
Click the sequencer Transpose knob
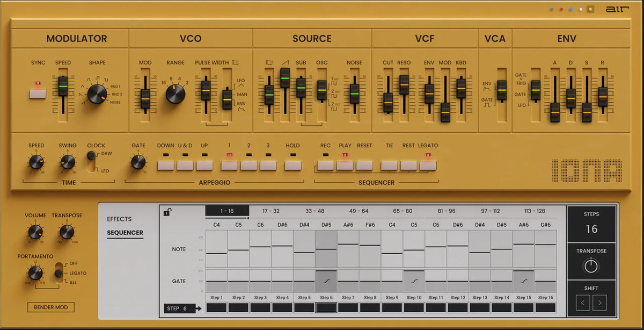coord(591,266)
